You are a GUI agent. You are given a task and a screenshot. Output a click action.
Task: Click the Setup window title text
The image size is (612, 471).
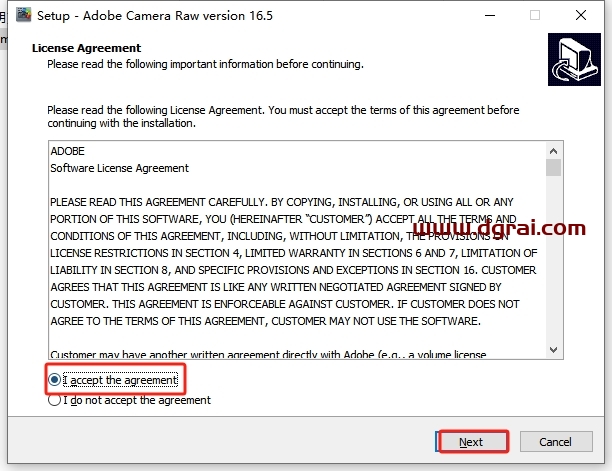point(155,16)
